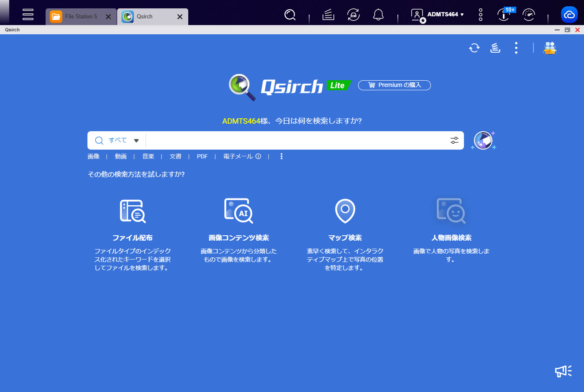The image size is (584, 392).
Task: Click inside the Qsirch search input field
Action: coord(293,140)
